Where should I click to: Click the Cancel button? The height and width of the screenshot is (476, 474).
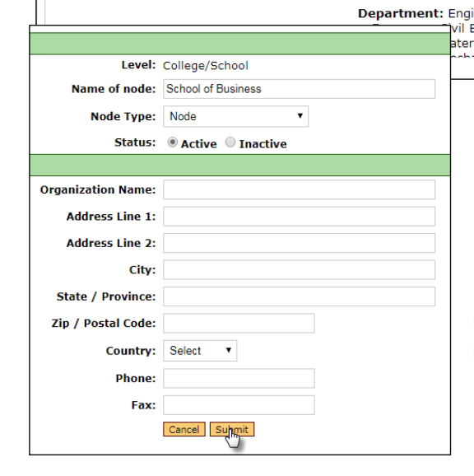pos(184,429)
